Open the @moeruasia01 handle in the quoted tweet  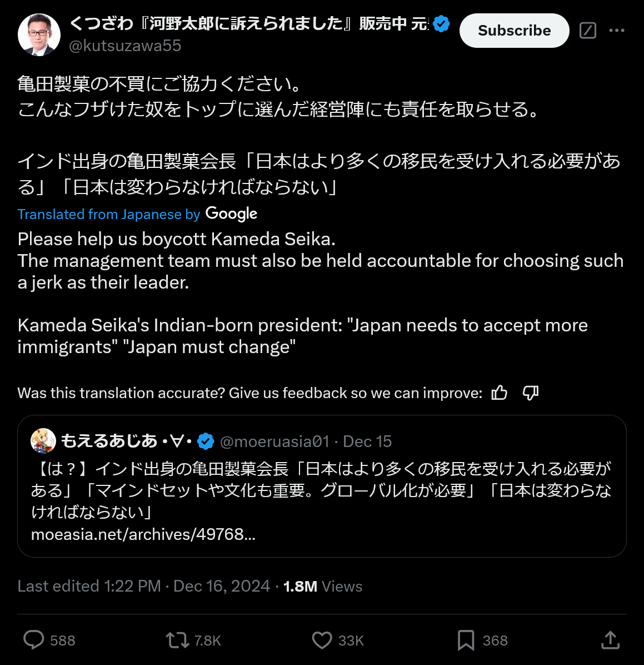pos(274,441)
